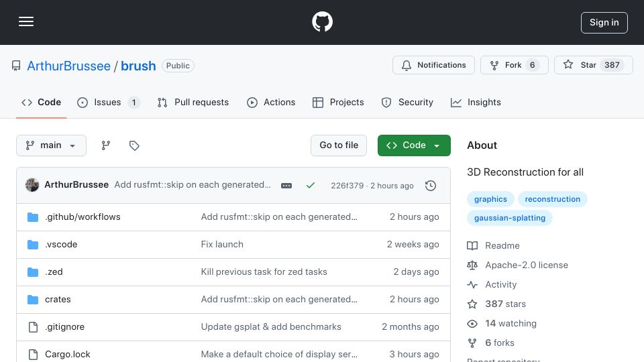Open the crates folder
The width and height of the screenshot is (644, 362).
pos(58,299)
